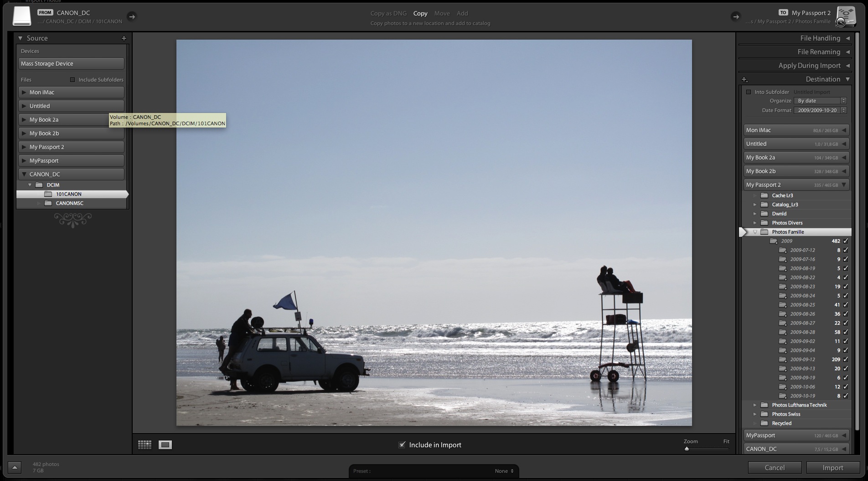Click the destination arrow by My Passport 2
Image resolution: width=868 pixels, height=481 pixels.
pos(736,17)
